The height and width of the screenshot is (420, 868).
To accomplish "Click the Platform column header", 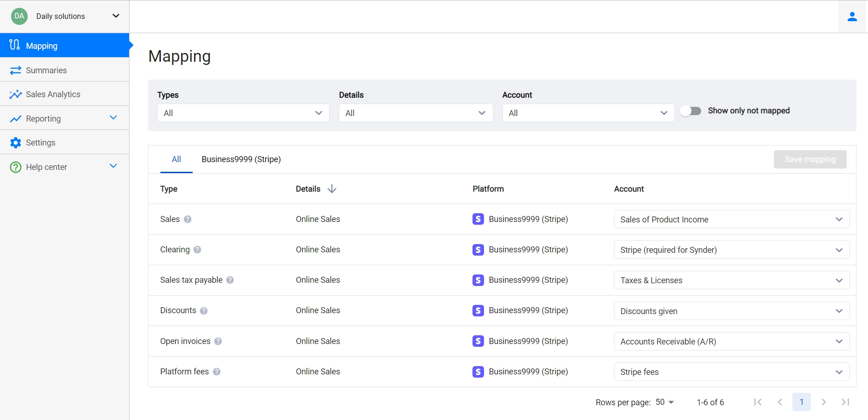I will [x=488, y=189].
